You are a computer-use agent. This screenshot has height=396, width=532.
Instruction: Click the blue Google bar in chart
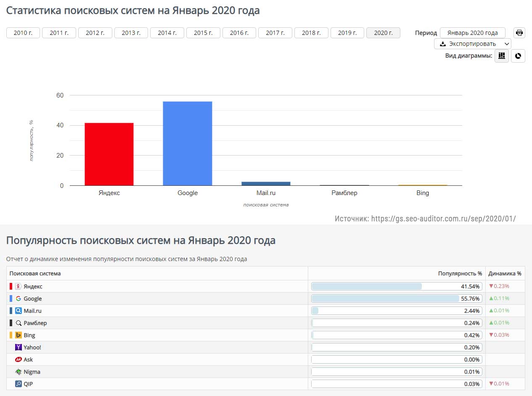pos(188,143)
